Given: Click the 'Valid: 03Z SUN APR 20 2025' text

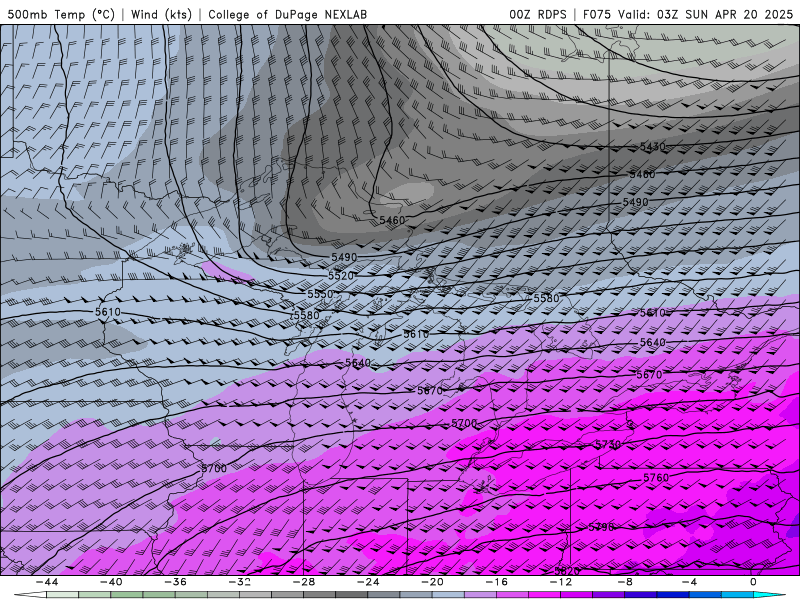Looking at the screenshot, I should tap(706, 14).
